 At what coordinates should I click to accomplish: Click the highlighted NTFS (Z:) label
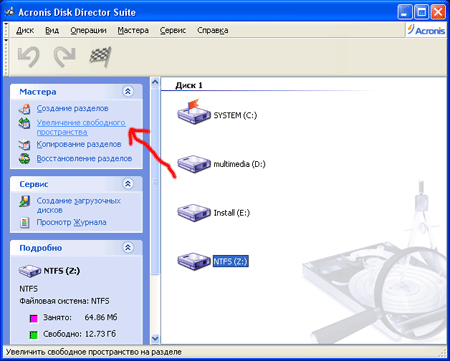pos(231,261)
